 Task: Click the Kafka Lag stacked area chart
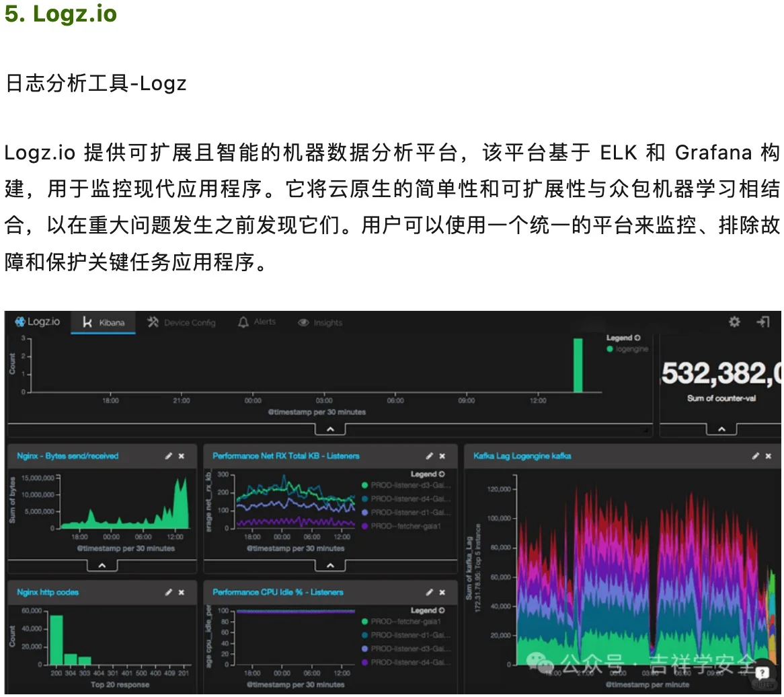point(645,575)
